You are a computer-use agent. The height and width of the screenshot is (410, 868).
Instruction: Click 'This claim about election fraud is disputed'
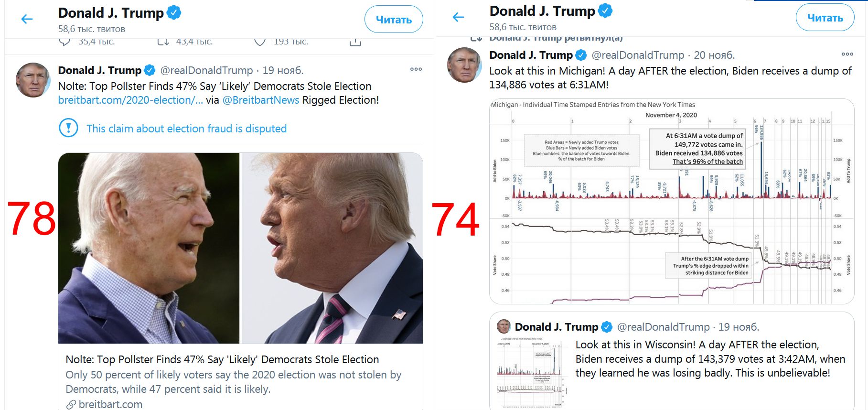pyautogui.click(x=186, y=129)
